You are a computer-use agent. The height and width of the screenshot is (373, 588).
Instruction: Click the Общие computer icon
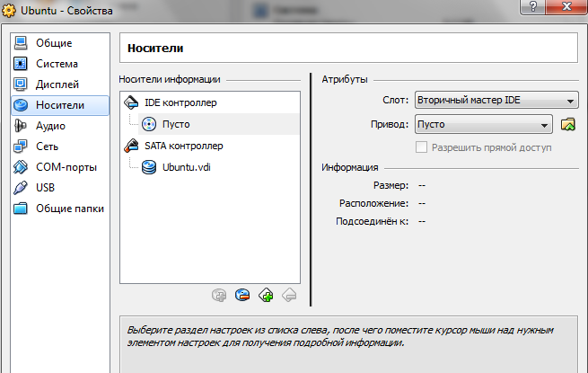click(x=21, y=43)
